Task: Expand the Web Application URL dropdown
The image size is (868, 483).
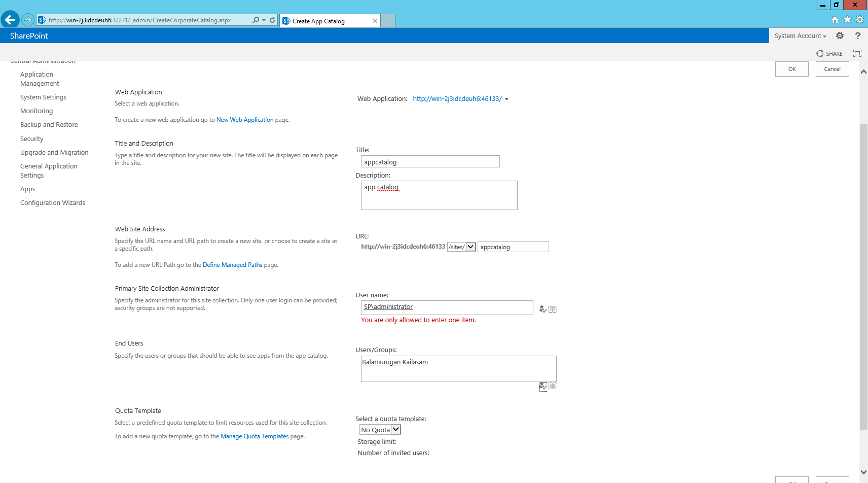Action: tap(507, 99)
